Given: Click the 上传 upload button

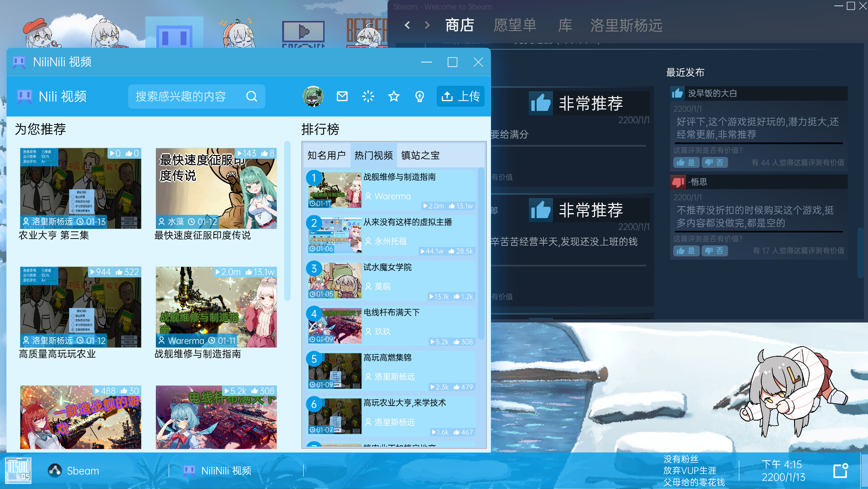Looking at the screenshot, I should (x=460, y=96).
